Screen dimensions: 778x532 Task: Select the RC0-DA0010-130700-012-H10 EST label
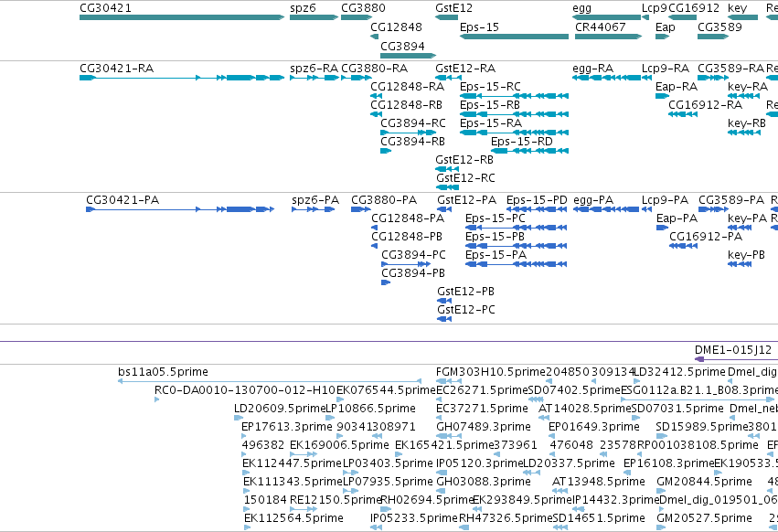tap(245, 390)
